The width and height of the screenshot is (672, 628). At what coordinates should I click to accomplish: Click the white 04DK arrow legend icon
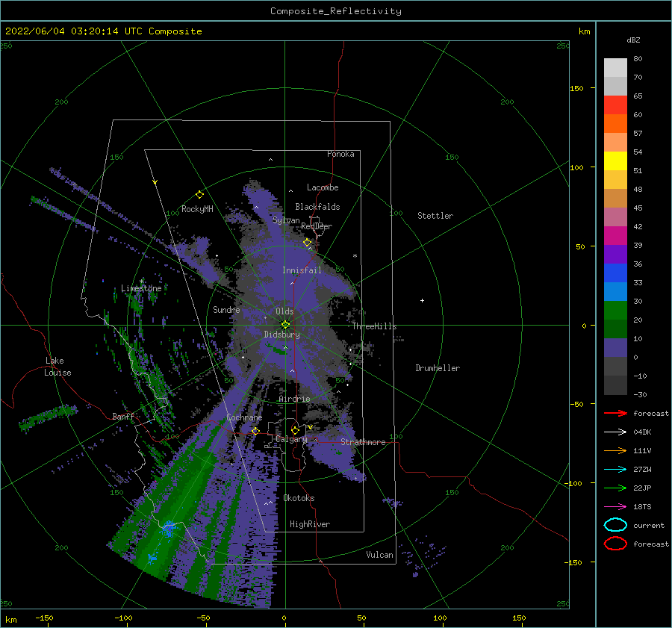click(615, 432)
